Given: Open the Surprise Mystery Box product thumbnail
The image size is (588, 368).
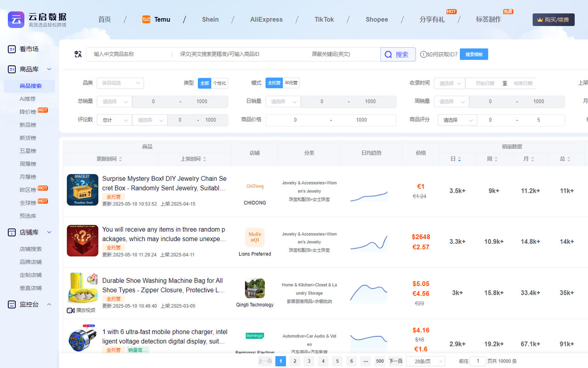Looking at the screenshot, I should pos(83,190).
